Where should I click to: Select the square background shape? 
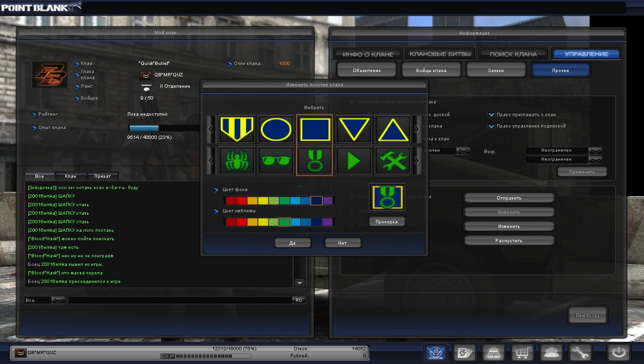tap(314, 129)
